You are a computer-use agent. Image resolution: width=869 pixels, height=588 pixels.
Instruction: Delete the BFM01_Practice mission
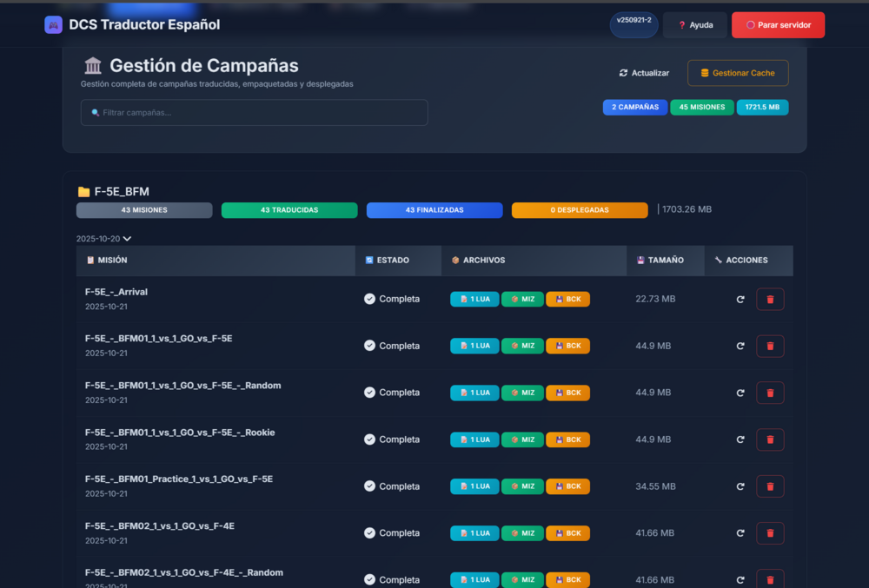click(x=770, y=486)
